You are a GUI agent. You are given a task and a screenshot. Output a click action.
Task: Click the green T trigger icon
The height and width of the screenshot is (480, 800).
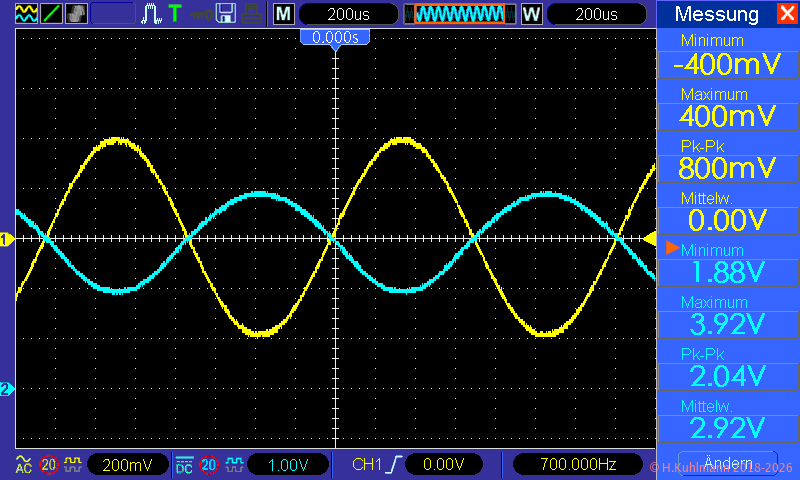point(175,14)
